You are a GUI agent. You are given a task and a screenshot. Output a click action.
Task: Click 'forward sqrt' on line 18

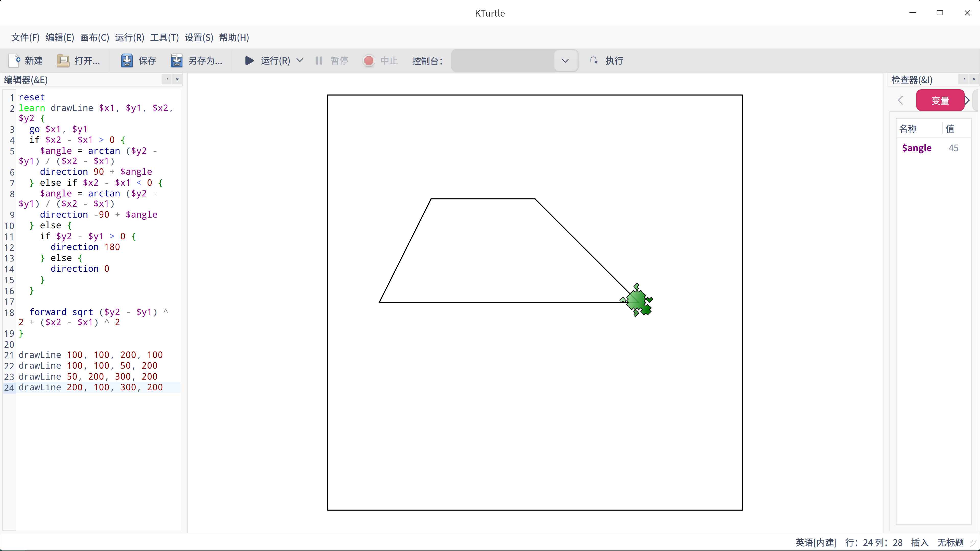point(61,312)
